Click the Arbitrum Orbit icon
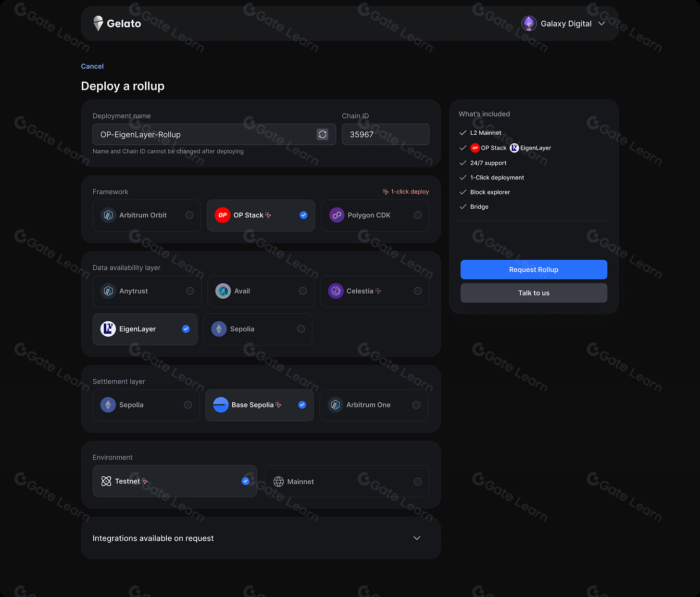Image resolution: width=700 pixels, height=597 pixels. pos(108,215)
